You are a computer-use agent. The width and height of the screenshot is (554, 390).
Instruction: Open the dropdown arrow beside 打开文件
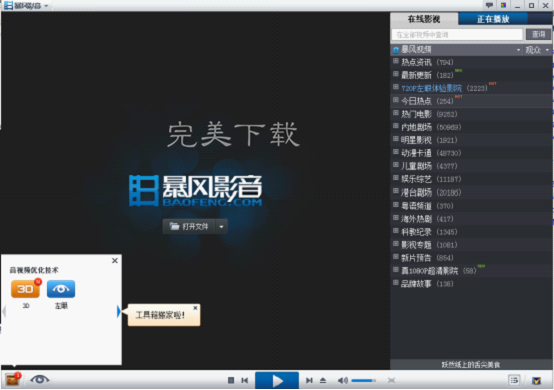(222, 226)
